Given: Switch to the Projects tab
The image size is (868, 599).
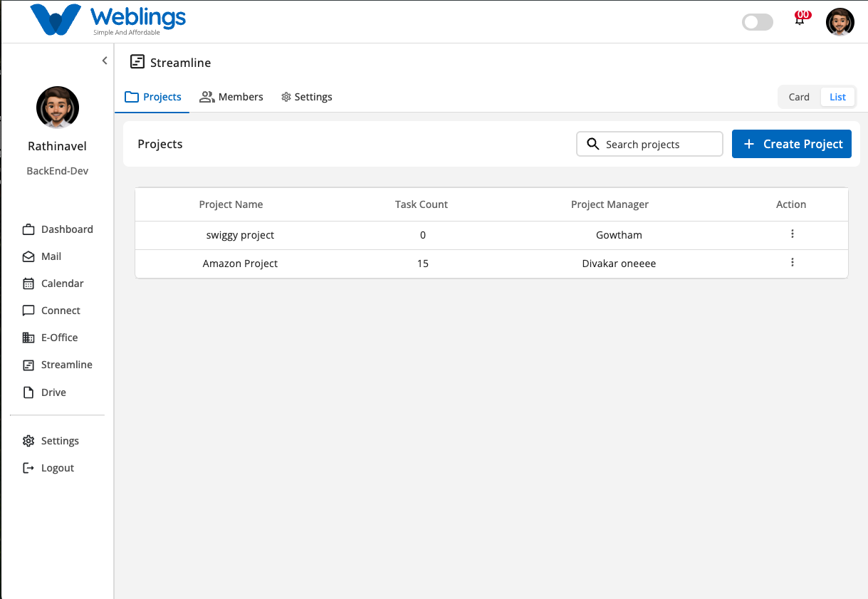Looking at the screenshot, I should click(x=152, y=97).
